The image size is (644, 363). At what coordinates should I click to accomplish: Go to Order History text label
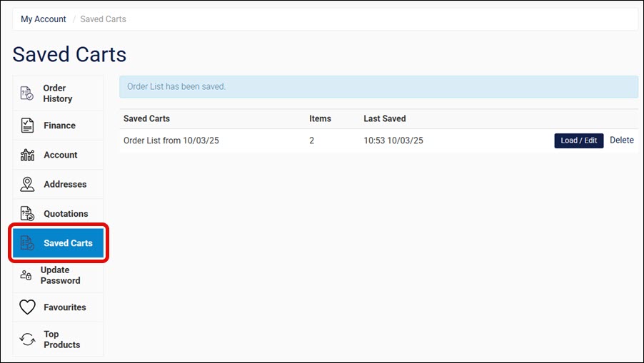click(x=57, y=93)
